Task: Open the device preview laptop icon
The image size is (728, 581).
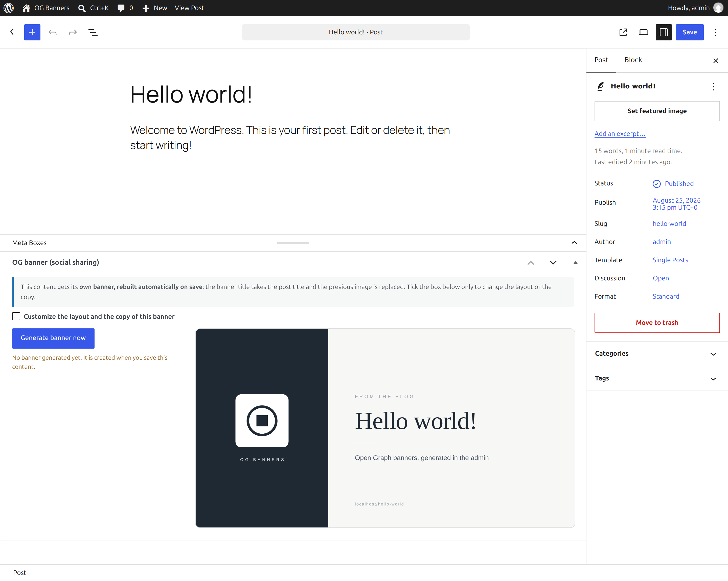Action: (x=643, y=32)
